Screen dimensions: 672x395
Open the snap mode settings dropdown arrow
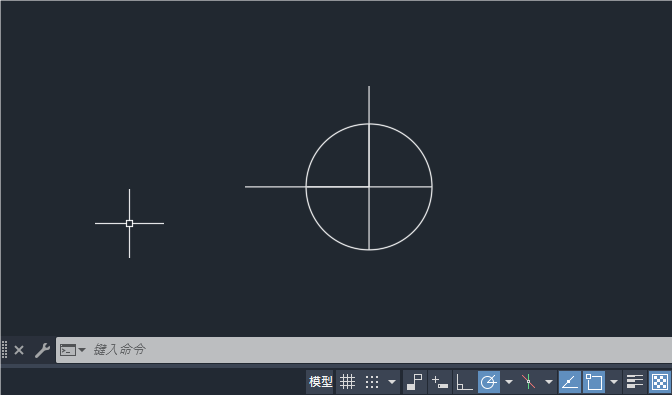[x=392, y=381]
